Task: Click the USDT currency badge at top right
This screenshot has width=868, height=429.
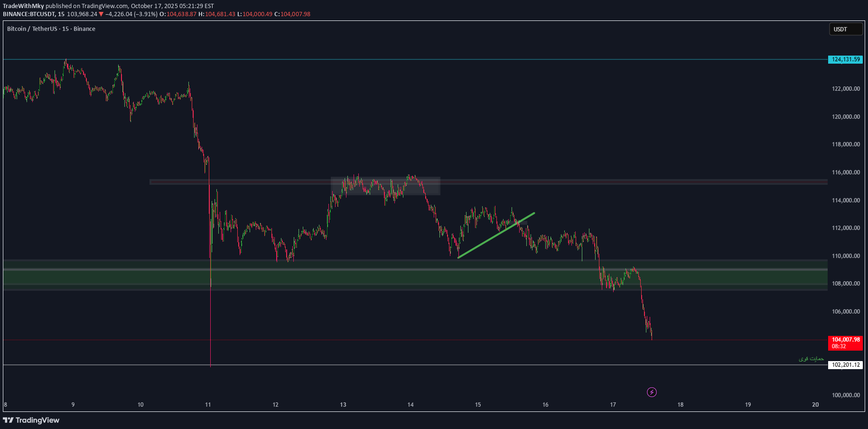Action: tap(845, 29)
